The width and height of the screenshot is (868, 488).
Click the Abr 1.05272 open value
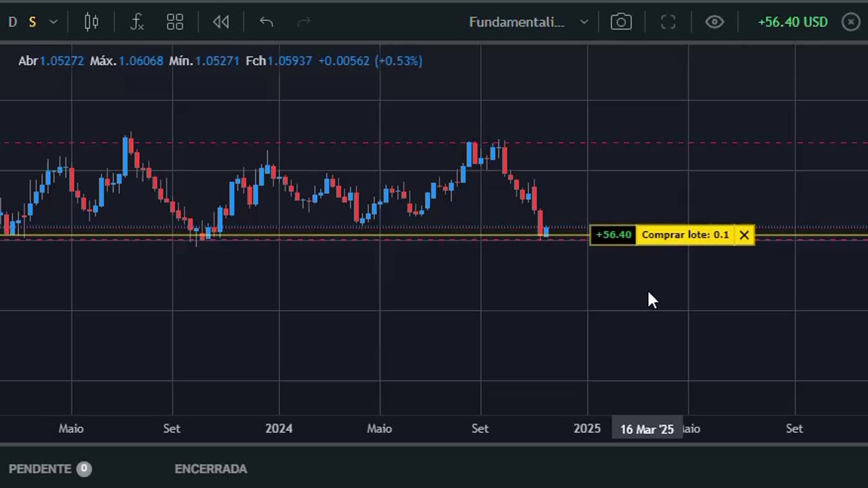[x=52, y=61]
